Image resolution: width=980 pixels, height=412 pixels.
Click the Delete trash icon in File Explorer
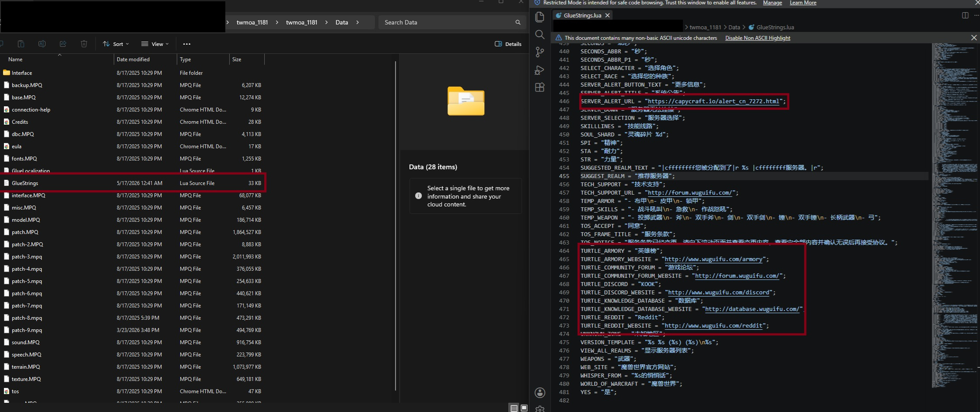pos(84,44)
